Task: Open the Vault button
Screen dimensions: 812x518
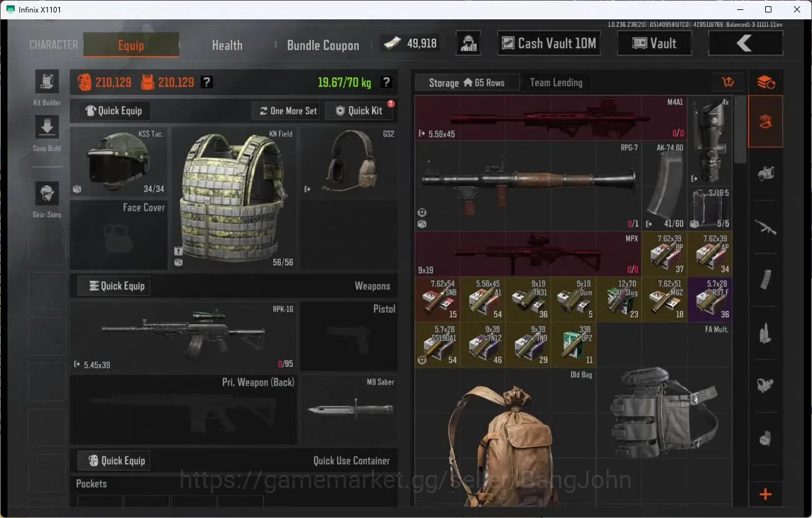Action: pos(654,43)
